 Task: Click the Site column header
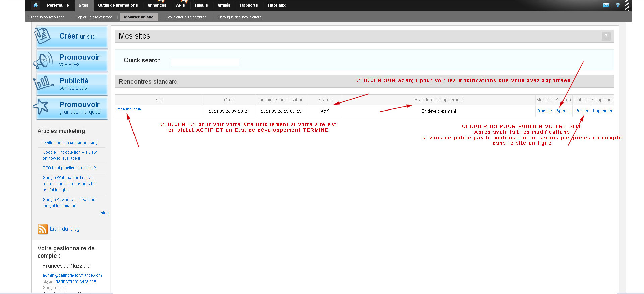(159, 100)
